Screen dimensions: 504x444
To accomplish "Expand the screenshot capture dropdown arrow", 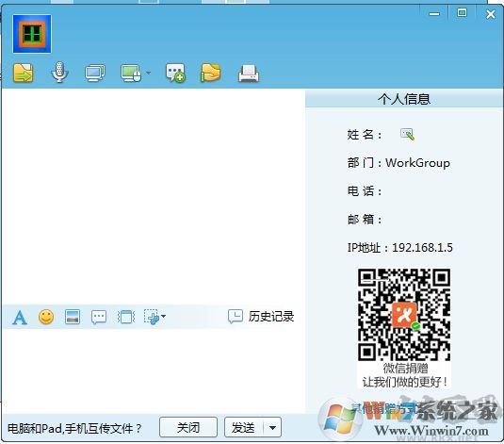I will click(163, 317).
